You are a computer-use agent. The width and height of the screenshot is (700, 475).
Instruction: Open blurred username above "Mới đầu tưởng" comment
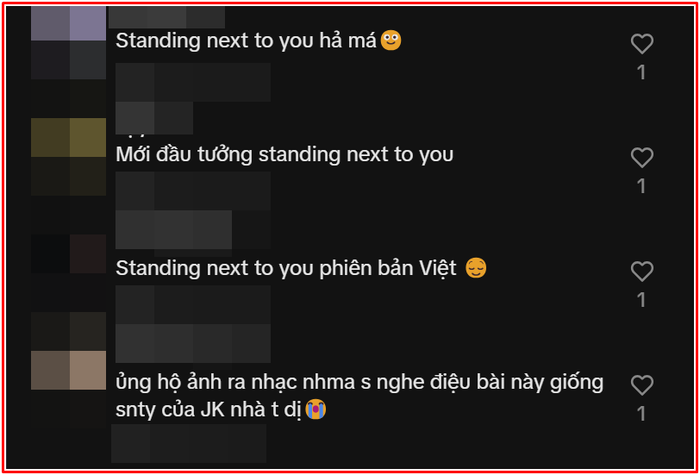pos(154,118)
